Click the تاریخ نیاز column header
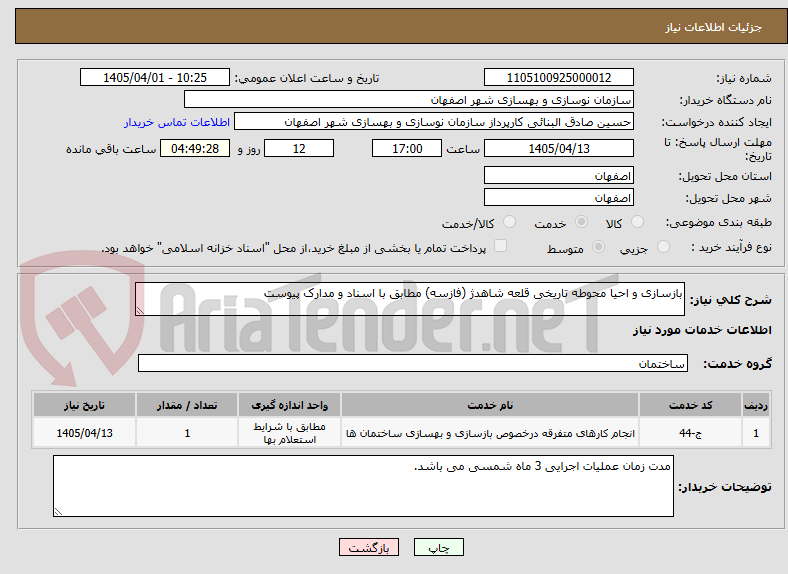The image size is (788, 574). click(84, 405)
